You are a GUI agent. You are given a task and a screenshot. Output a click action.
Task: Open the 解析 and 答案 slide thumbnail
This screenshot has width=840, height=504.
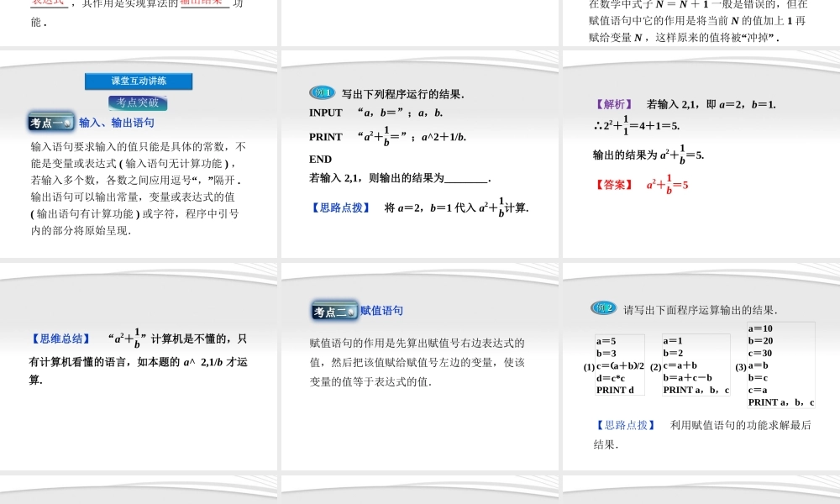click(x=701, y=155)
